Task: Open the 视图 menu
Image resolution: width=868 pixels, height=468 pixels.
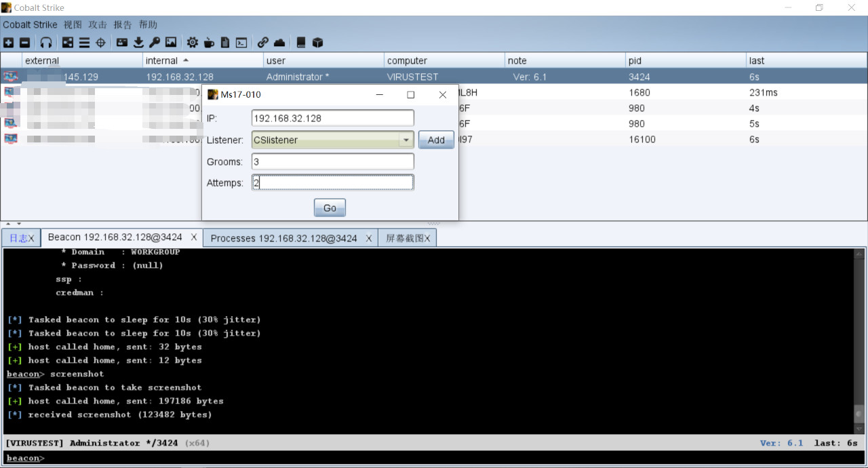Action: pyautogui.click(x=73, y=24)
